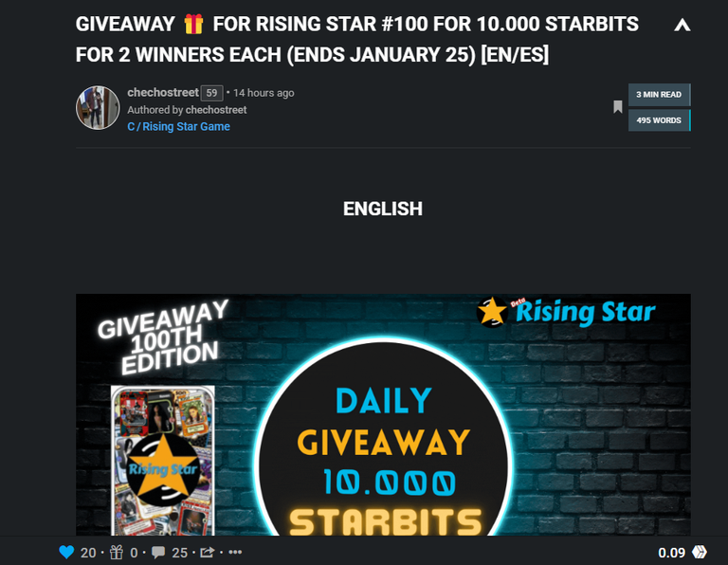View payout value 0.09 details
The image size is (728, 565).
point(671,553)
